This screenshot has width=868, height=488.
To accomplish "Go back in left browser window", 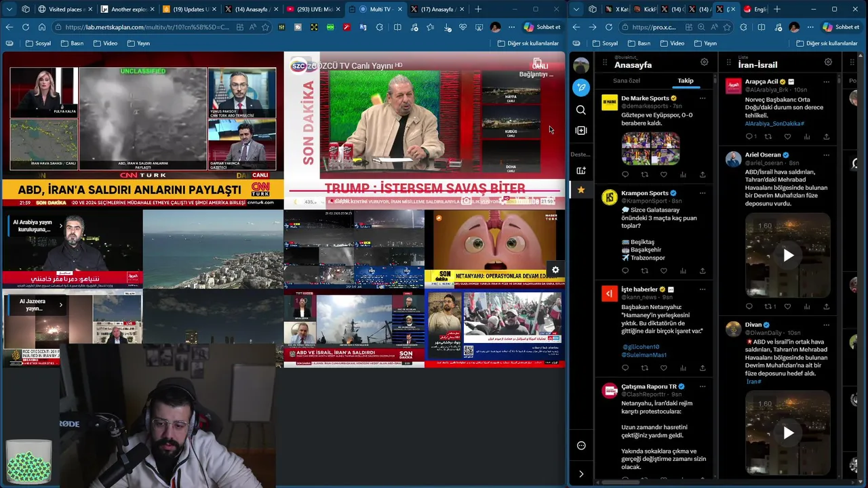I will click(x=9, y=27).
